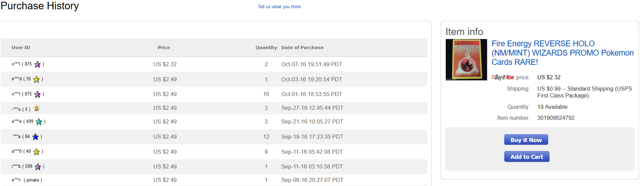Screen dimensions: 644x186
Task: Click the yellow star beside a***0
Action: click(36, 152)
